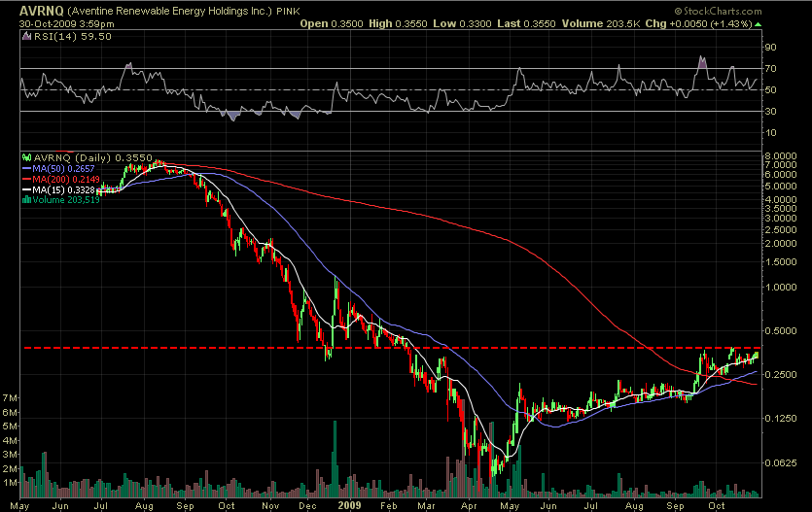
Task: Click the Chg +0.0050 (+1.43%) value
Action: 698,23
